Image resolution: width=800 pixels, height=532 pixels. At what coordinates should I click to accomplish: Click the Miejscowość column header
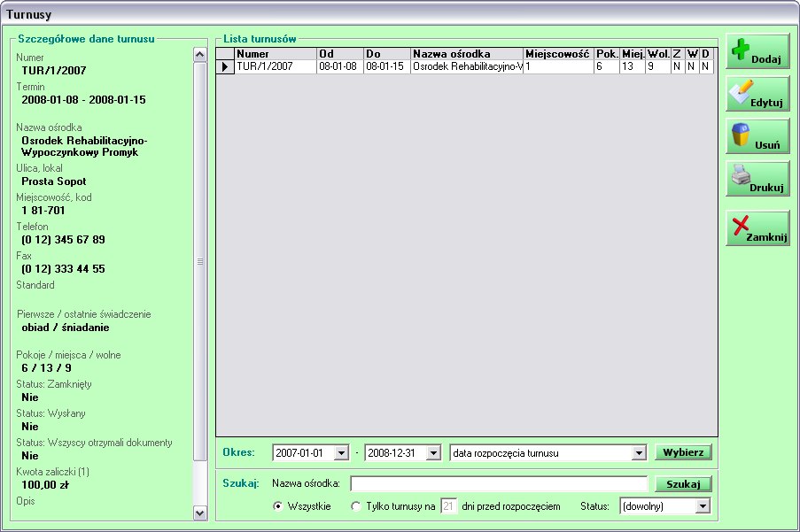pyautogui.click(x=557, y=54)
